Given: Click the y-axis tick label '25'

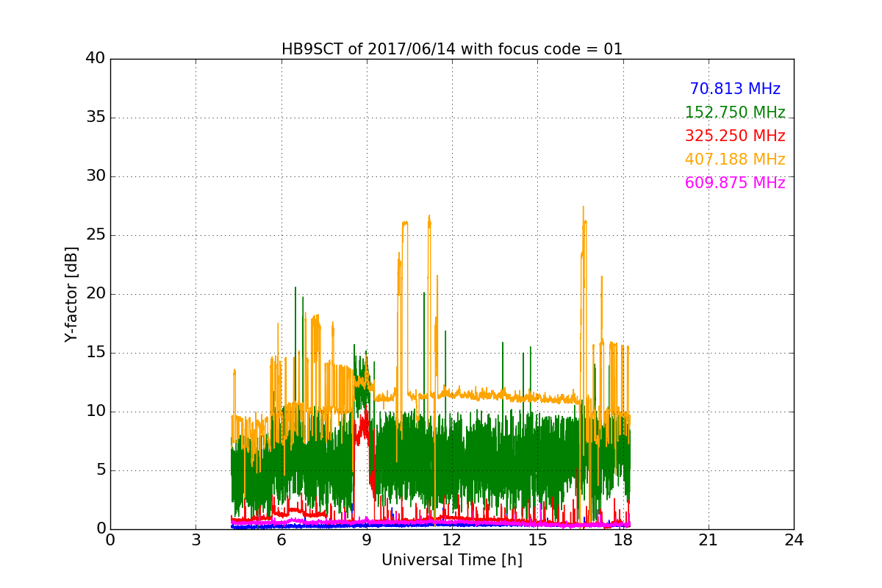Looking at the screenshot, I should tap(96, 235).
